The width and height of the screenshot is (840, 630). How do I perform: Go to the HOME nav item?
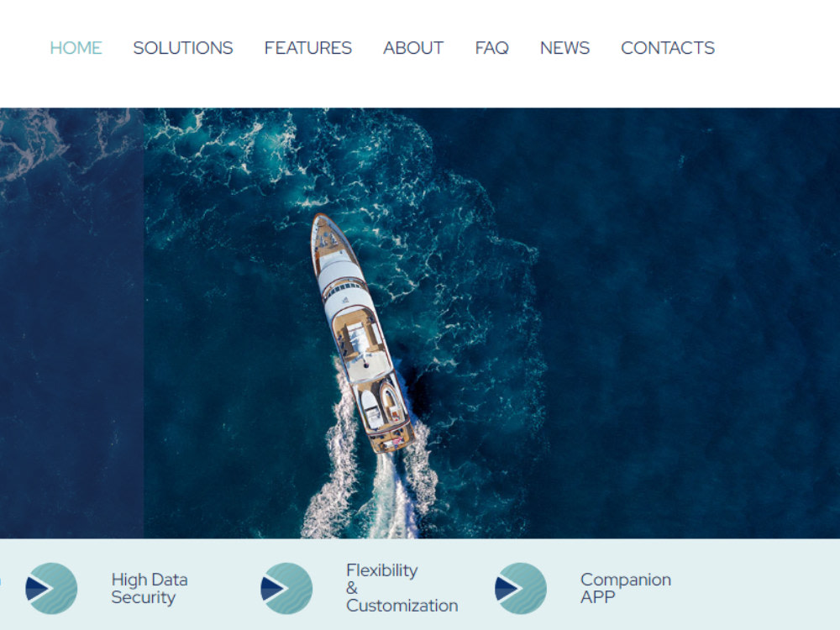(76, 48)
